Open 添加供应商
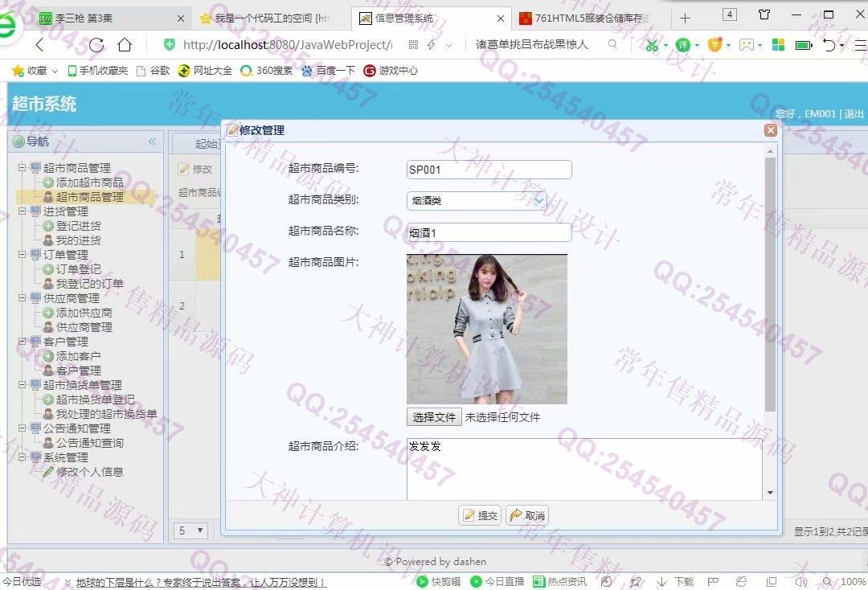The height and width of the screenshot is (590, 868). pyautogui.click(x=84, y=313)
